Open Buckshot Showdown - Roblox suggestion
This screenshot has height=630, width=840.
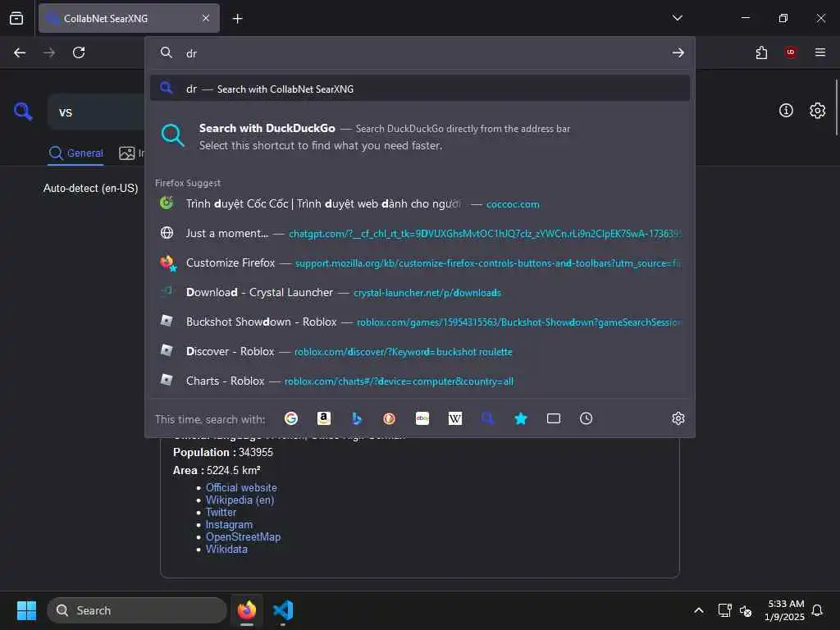pos(420,322)
